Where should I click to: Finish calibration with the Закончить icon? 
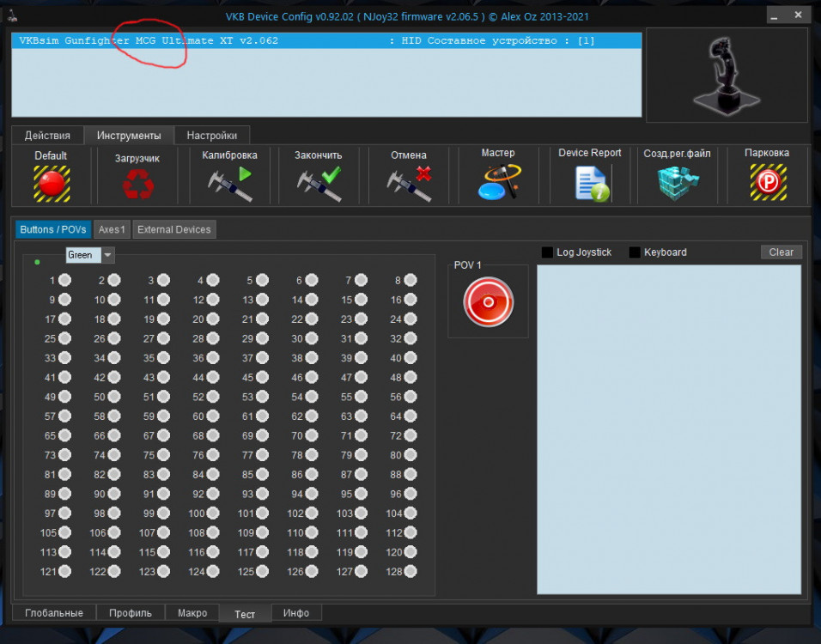(x=319, y=184)
